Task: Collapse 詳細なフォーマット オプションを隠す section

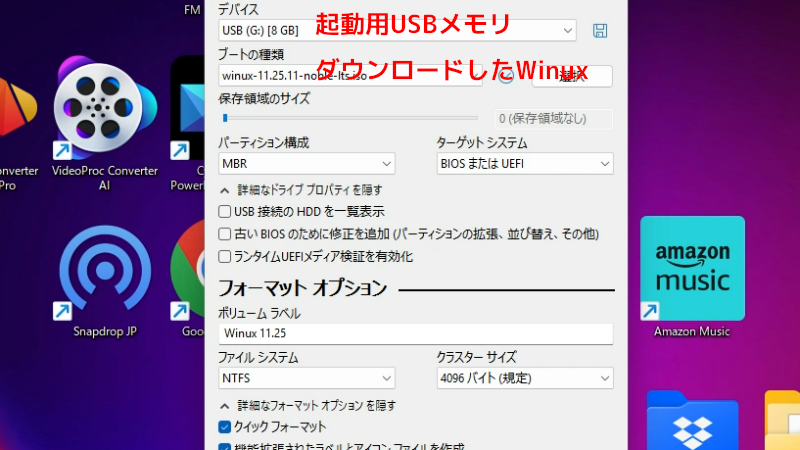Action: pyautogui.click(x=308, y=406)
